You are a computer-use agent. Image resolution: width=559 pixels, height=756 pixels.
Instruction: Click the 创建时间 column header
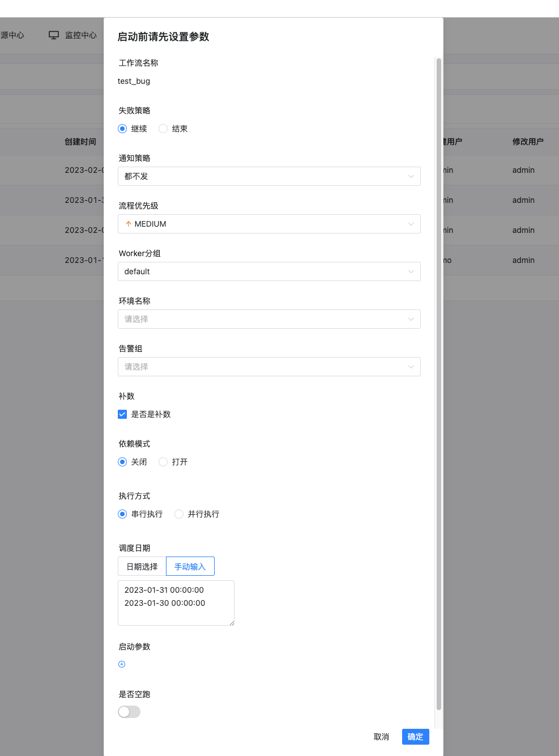pos(80,142)
